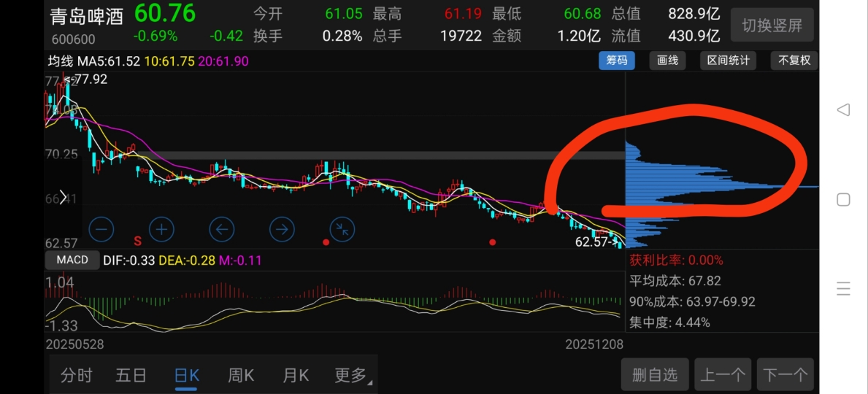Expand the 更多 period options

353,376
